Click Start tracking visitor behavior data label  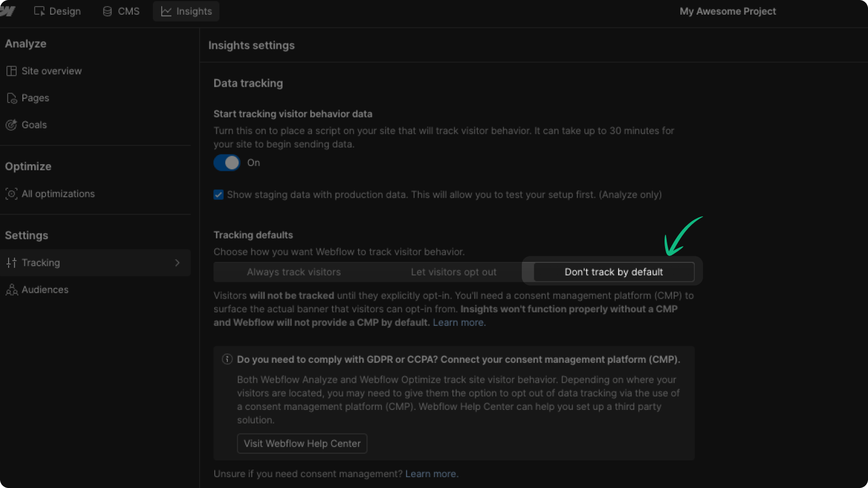(293, 114)
